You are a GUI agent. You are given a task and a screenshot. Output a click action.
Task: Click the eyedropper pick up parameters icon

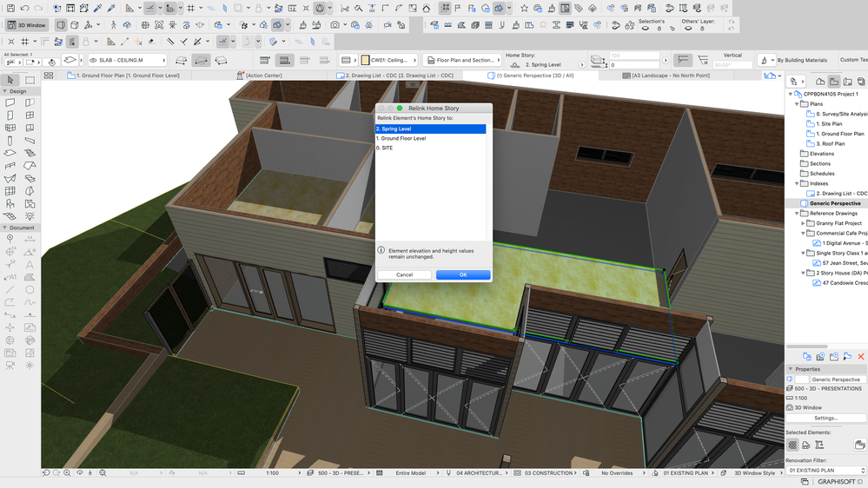pos(97,9)
